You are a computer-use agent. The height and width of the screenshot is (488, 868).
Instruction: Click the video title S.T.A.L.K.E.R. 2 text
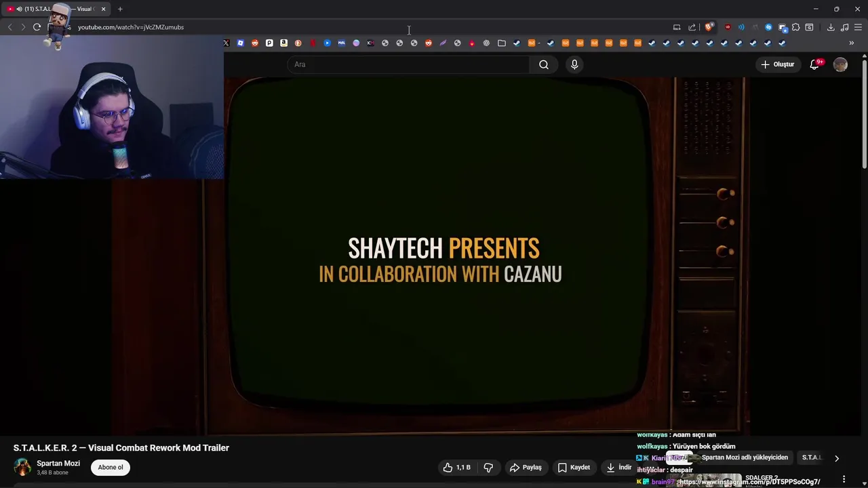tap(121, 448)
